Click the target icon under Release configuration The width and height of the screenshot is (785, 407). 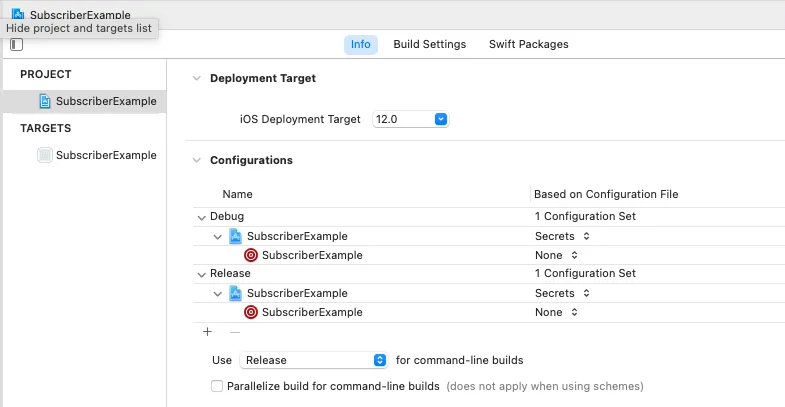(251, 312)
